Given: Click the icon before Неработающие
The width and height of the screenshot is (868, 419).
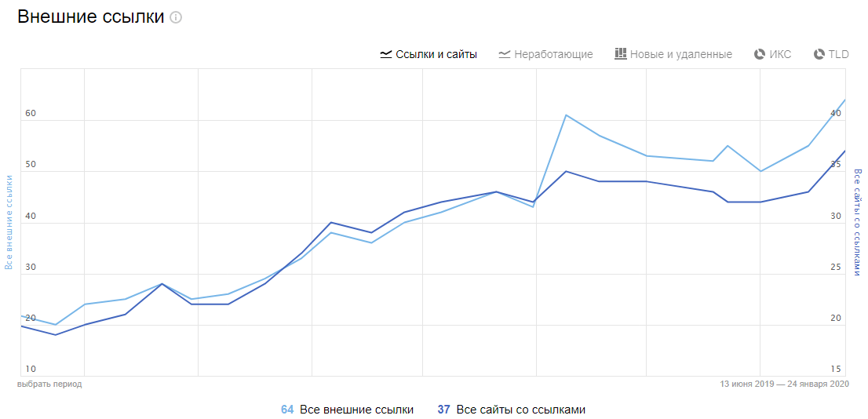Looking at the screenshot, I should click(504, 54).
